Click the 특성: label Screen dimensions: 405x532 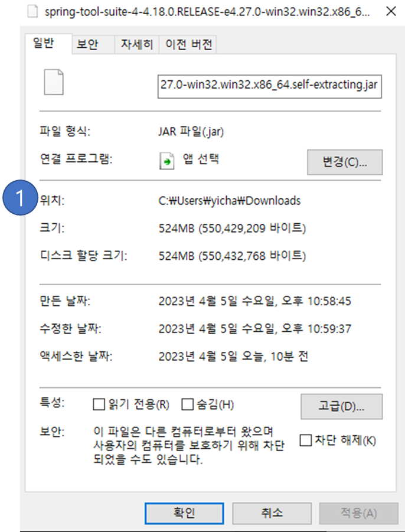(x=52, y=402)
